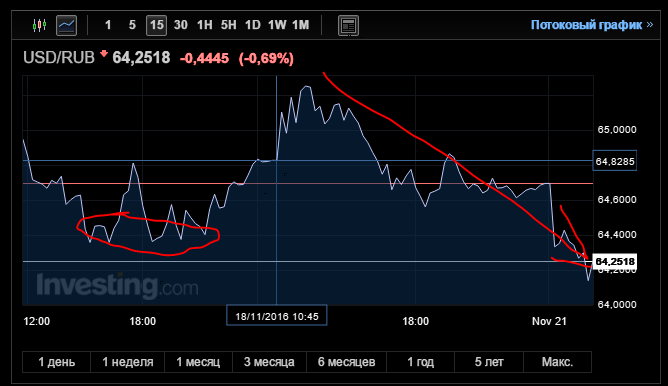Switch to candlestick chart type
Viewport: 668px width, 386px height.
click(x=40, y=25)
